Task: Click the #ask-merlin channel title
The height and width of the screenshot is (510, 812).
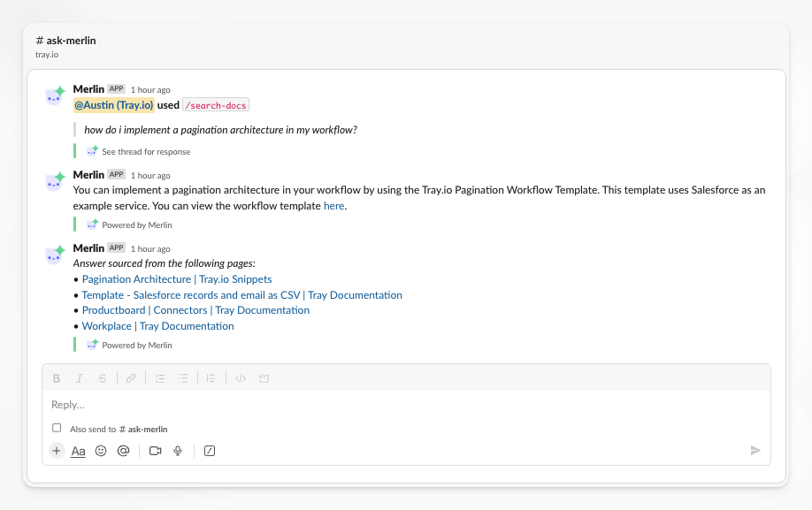Action: click(65, 41)
